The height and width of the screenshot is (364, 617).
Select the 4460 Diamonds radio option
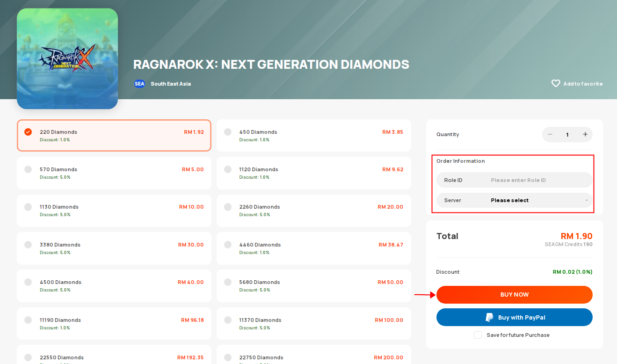pos(228,245)
